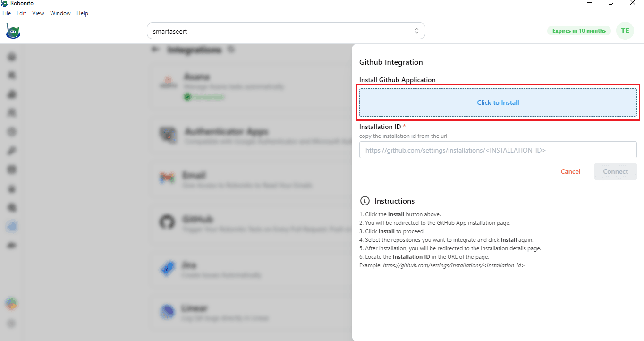Open the Help menu
Viewport: 644px width, 341px height.
[x=82, y=13]
